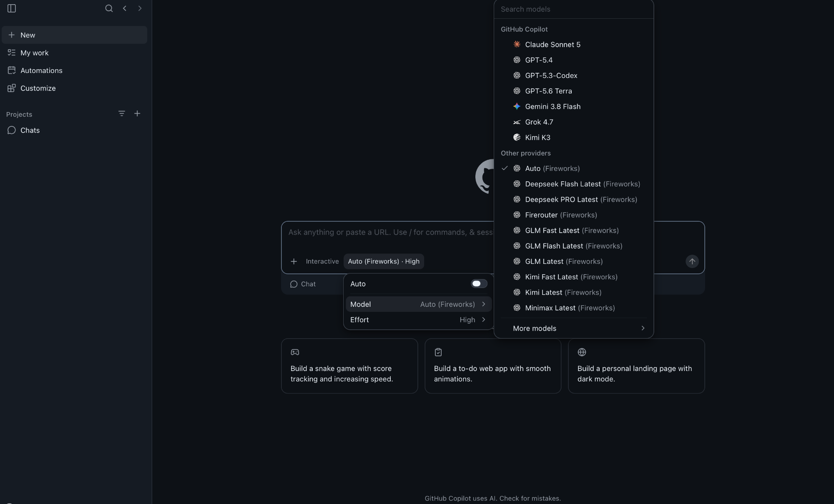Click the Grok 4.7 logo icon
Screen dimensions: 834x504
coord(517,122)
